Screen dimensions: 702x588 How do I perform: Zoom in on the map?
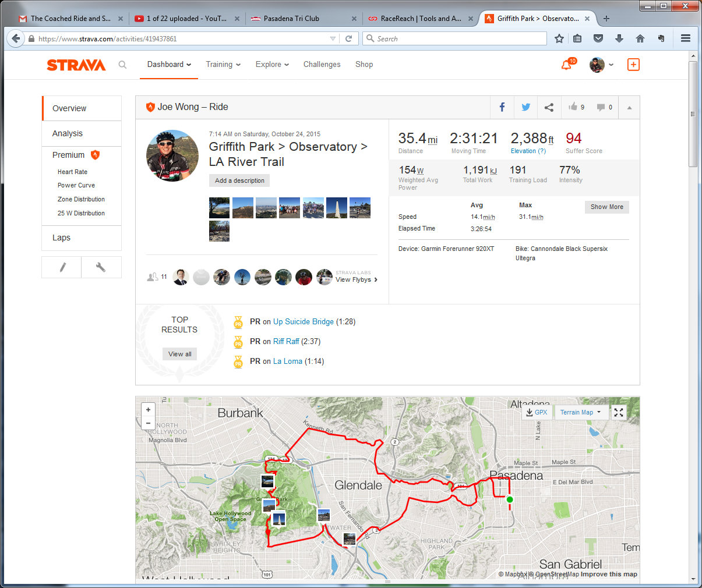[148, 410]
